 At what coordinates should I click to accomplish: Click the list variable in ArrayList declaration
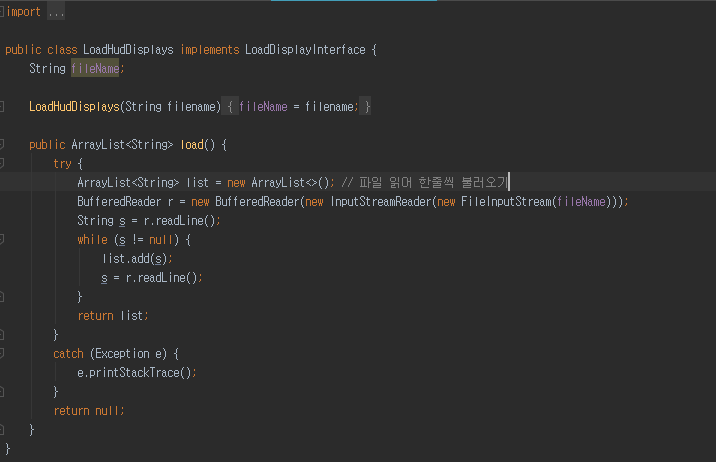coord(198,183)
